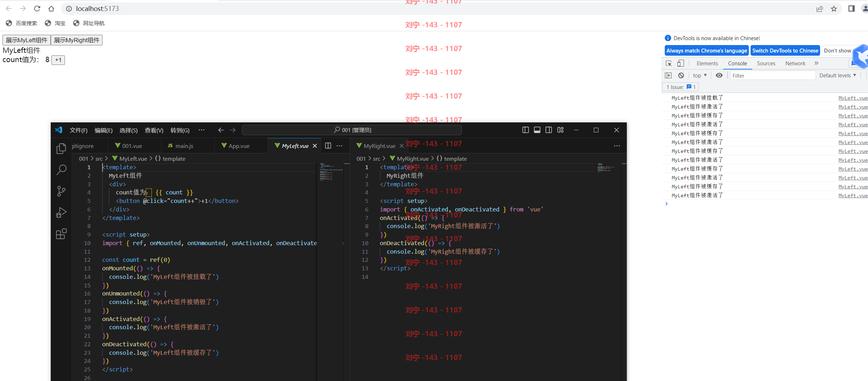Switch to the DevTools Sources tab
The height and width of the screenshot is (381, 868).
pyautogui.click(x=766, y=63)
